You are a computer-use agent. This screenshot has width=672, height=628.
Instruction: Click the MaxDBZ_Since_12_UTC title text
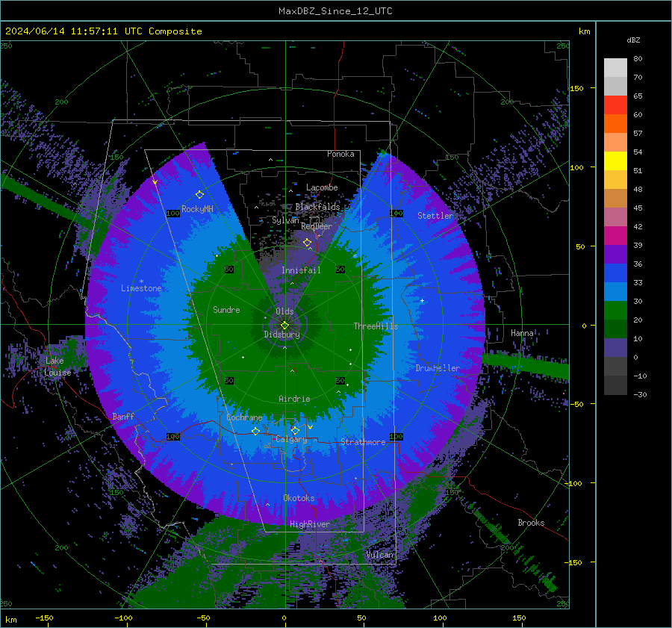point(335,11)
